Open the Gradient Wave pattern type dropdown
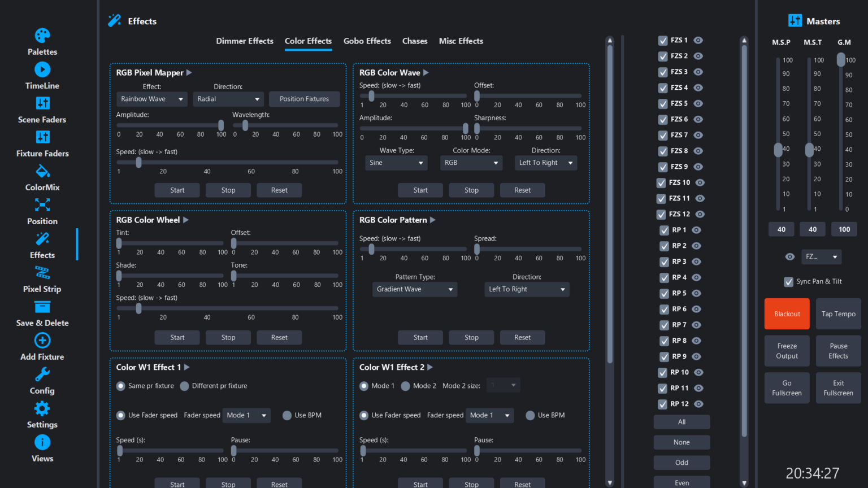The width and height of the screenshot is (868, 488). (415, 289)
